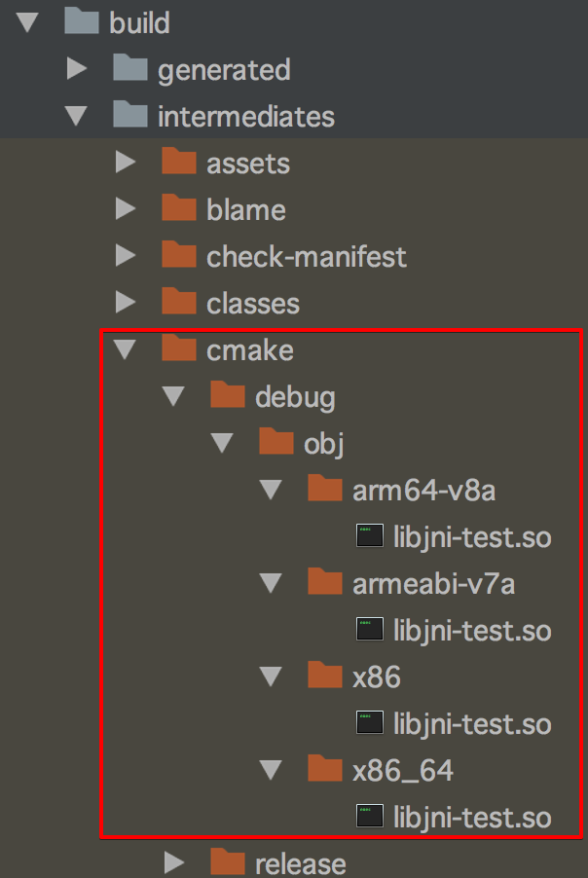Select the debug folder
Viewport: 588px width, 878px height.
tap(295, 396)
